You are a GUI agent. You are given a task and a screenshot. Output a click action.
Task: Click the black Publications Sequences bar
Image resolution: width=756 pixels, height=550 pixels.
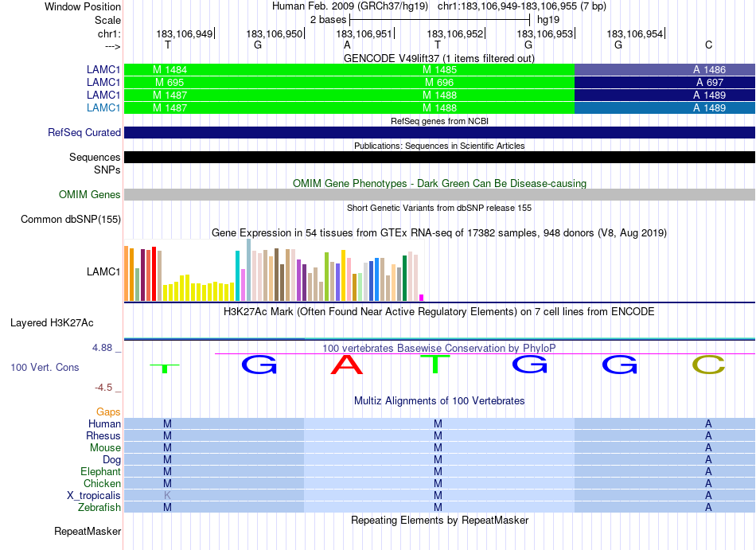(439, 157)
